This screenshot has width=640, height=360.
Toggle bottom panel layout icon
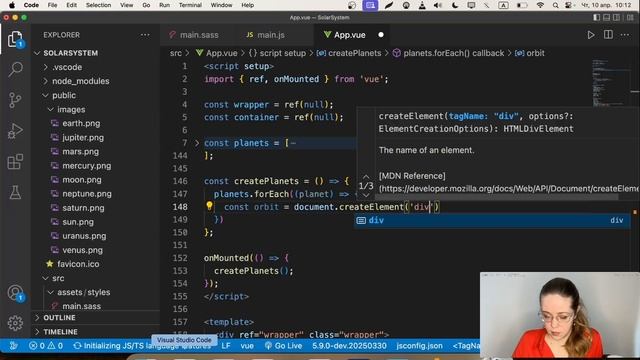tap(607, 18)
